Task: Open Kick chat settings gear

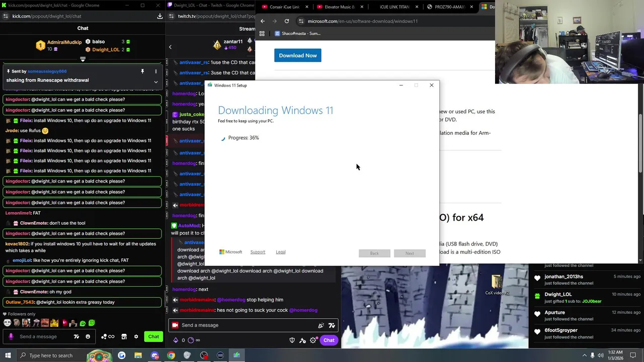Action: [136, 337]
